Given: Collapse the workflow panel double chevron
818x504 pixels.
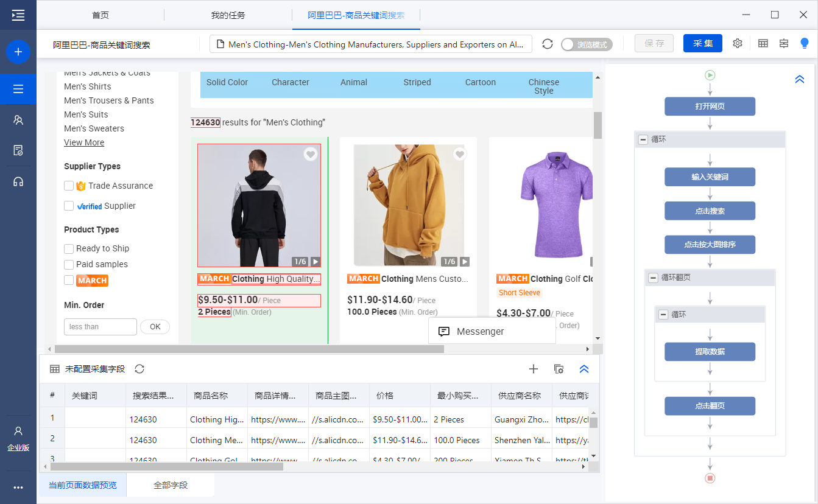Looking at the screenshot, I should [x=800, y=79].
